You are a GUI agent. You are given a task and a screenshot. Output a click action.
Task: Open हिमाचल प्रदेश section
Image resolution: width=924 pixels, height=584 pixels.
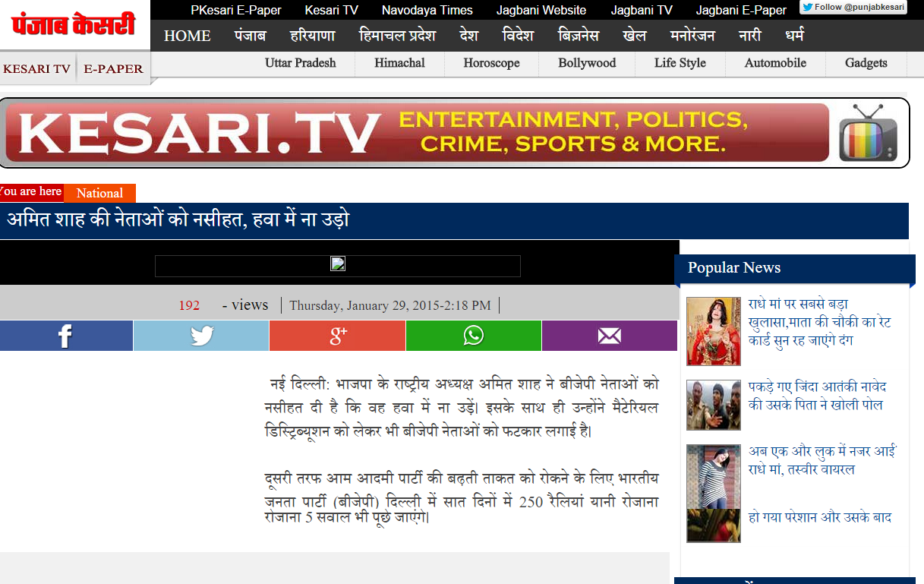(x=397, y=36)
